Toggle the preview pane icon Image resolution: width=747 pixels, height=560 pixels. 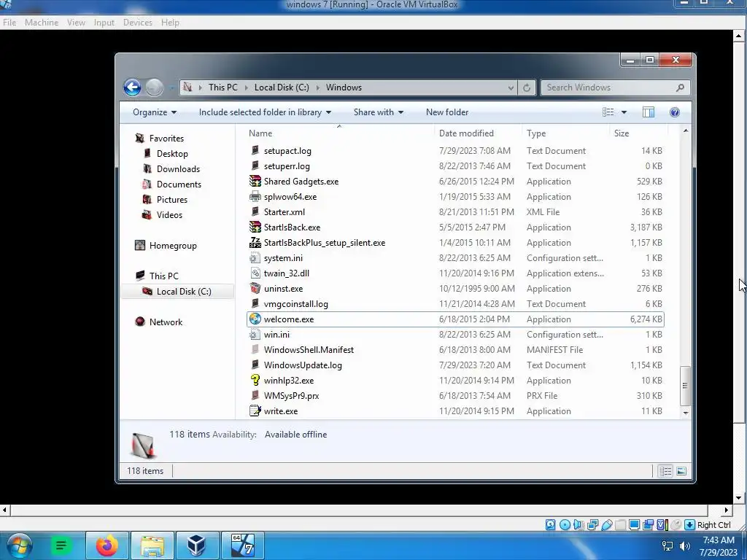(x=648, y=112)
